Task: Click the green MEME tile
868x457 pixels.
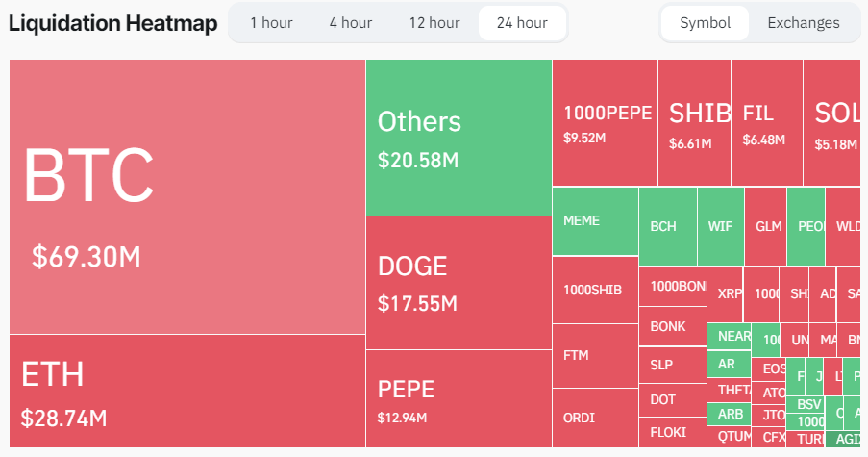Action: [x=595, y=221]
